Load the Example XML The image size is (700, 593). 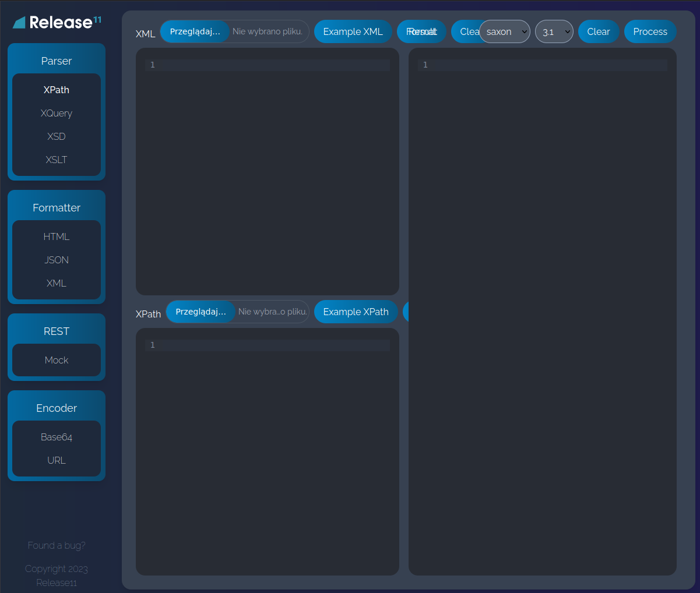point(353,32)
